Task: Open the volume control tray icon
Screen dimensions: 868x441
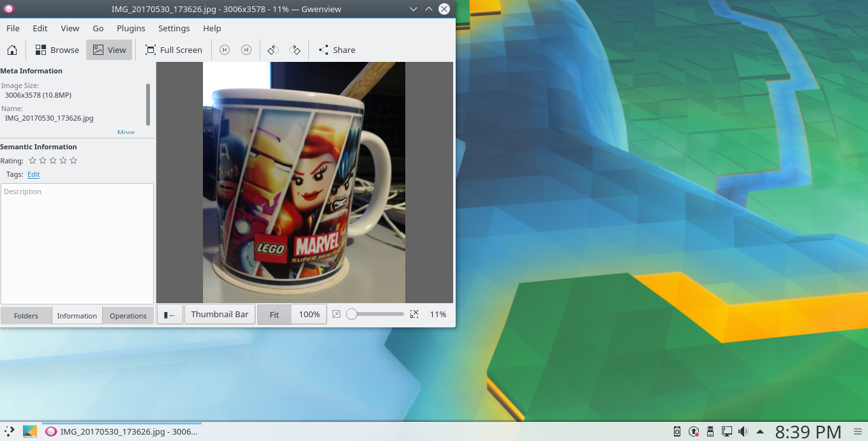Action: [x=744, y=431]
